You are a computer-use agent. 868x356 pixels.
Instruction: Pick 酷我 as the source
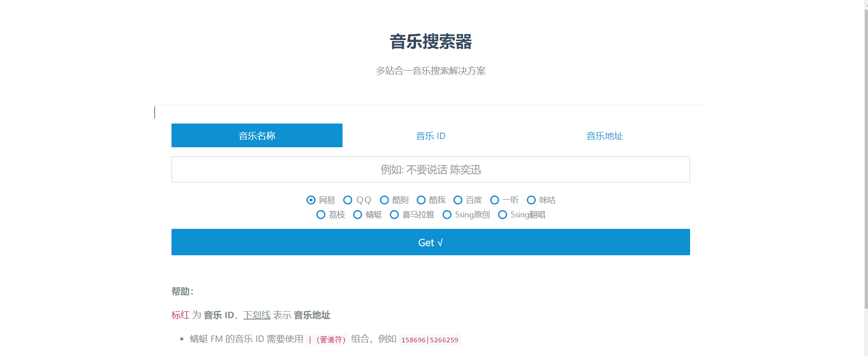pyautogui.click(x=421, y=200)
